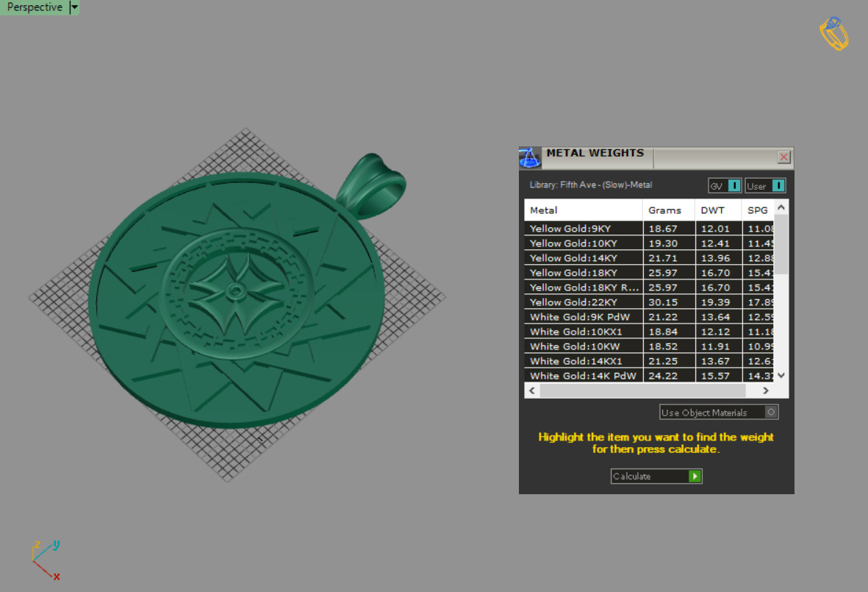The height and width of the screenshot is (592, 868).
Task: Click the horizontal scroll left arrow
Action: (532, 390)
